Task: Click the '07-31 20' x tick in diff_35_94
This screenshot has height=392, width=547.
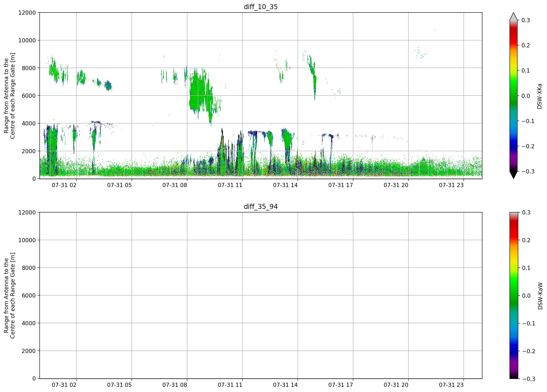Action: [x=396, y=385]
